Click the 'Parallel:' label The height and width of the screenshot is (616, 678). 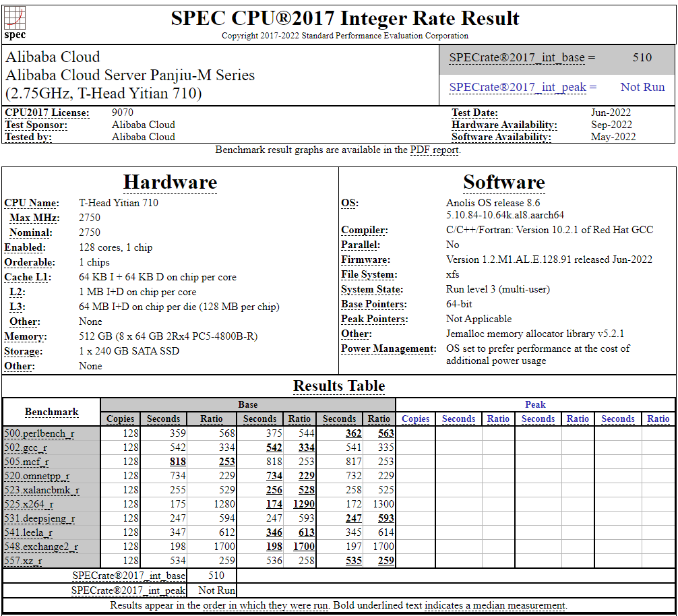click(x=361, y=245)
